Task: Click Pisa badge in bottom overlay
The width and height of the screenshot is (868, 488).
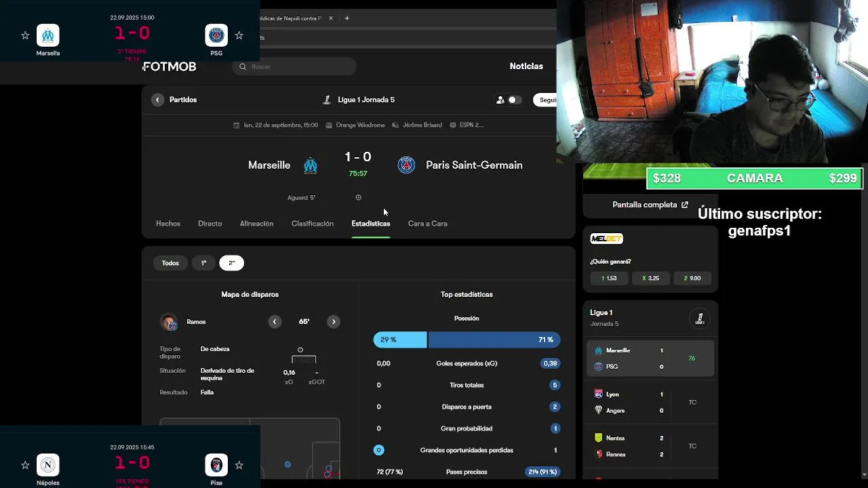Action: (216, 465)
